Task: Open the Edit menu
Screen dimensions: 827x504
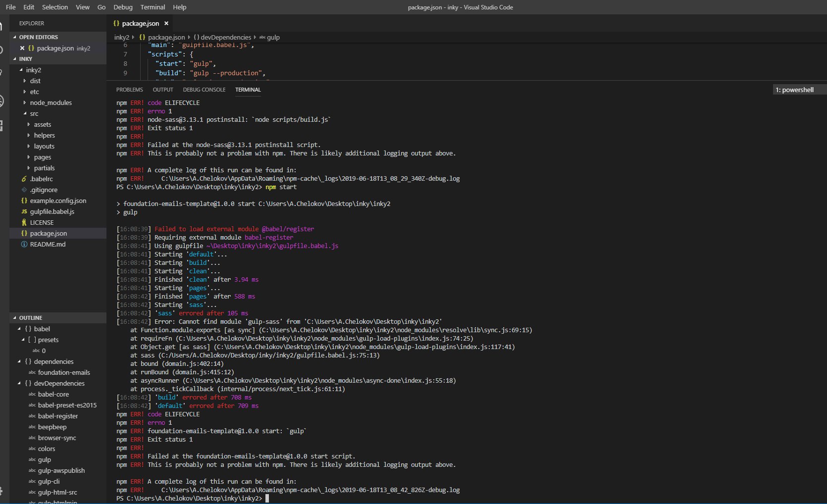Action: click(29, 7)
